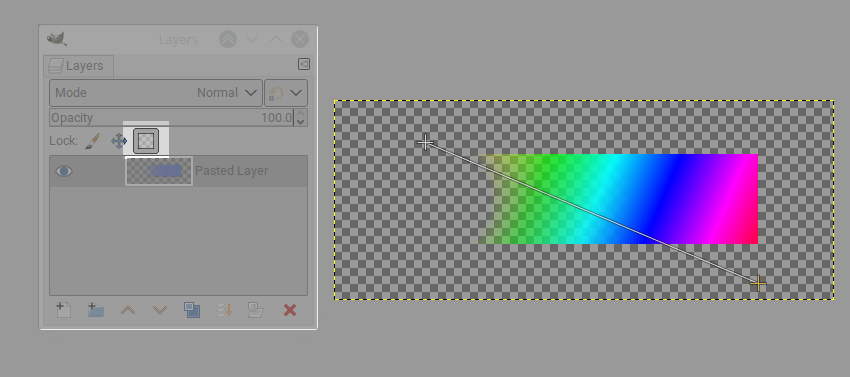850x377 pixels.
Task: Hide the Pasted Layer with eye icon
Action: pos(64,171)
